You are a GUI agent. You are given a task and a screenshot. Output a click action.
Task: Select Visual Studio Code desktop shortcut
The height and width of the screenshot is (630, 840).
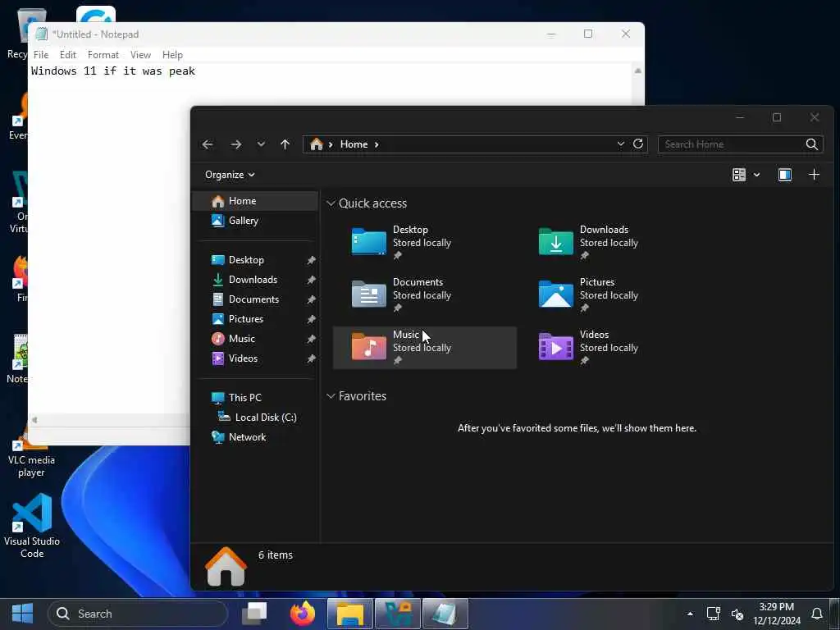[32, 526]
